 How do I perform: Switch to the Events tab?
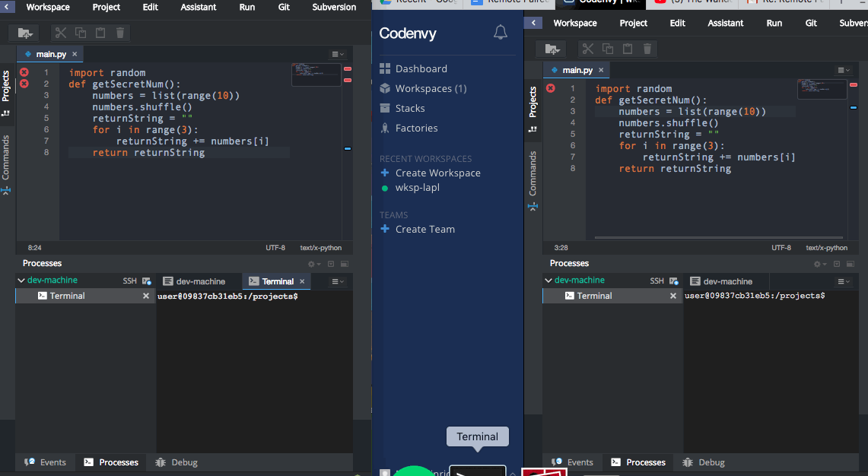45,462
